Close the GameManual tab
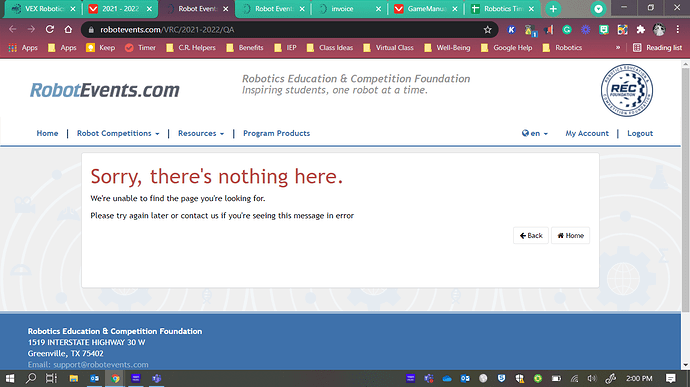The image size is (690, 387). [x=455, y=9]
